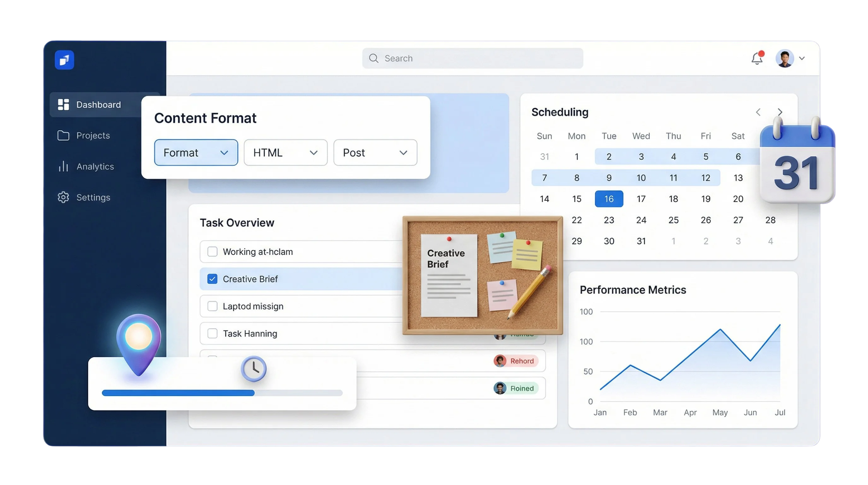This screenshot has width=868, height=485.
Task: Go to next month arrow
Action: pyautogui.click(x=780, y=112)
